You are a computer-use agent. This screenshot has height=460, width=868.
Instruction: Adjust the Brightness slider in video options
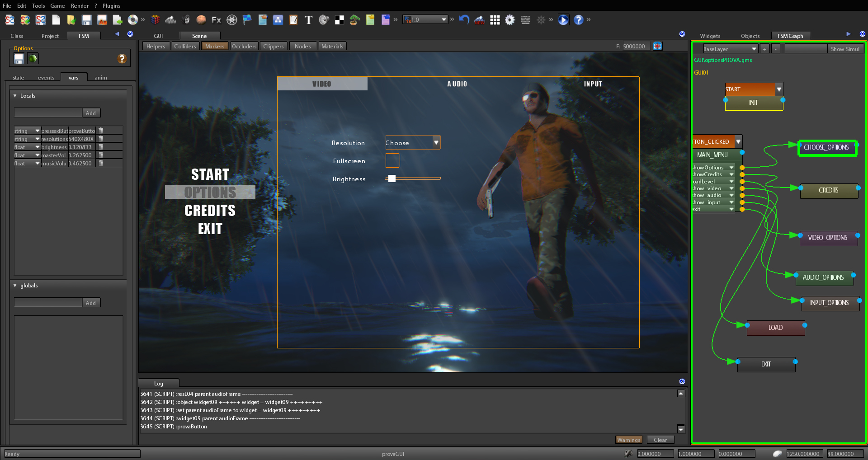(x=392, y=178)
